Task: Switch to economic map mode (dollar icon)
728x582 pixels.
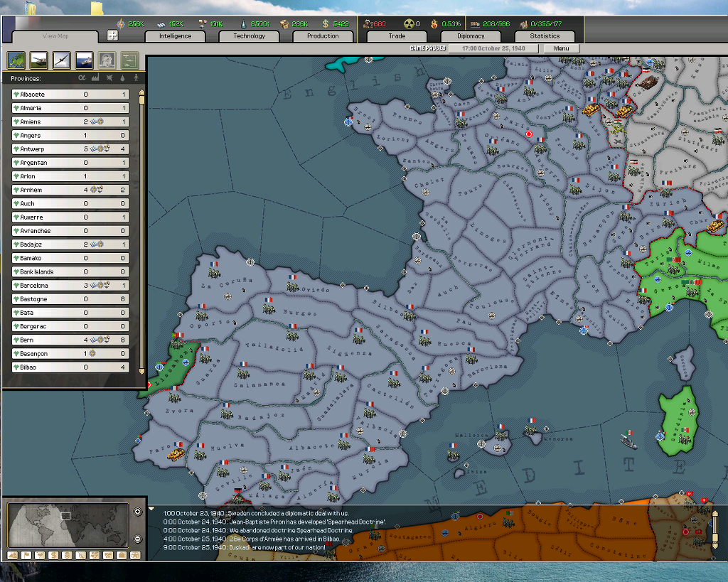Action: [53, 555]
